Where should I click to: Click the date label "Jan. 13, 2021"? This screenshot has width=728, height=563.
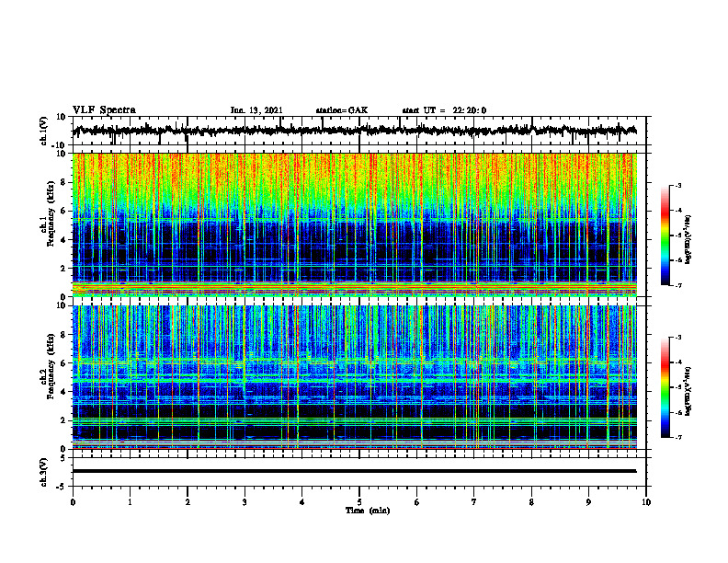click(256, 110)
